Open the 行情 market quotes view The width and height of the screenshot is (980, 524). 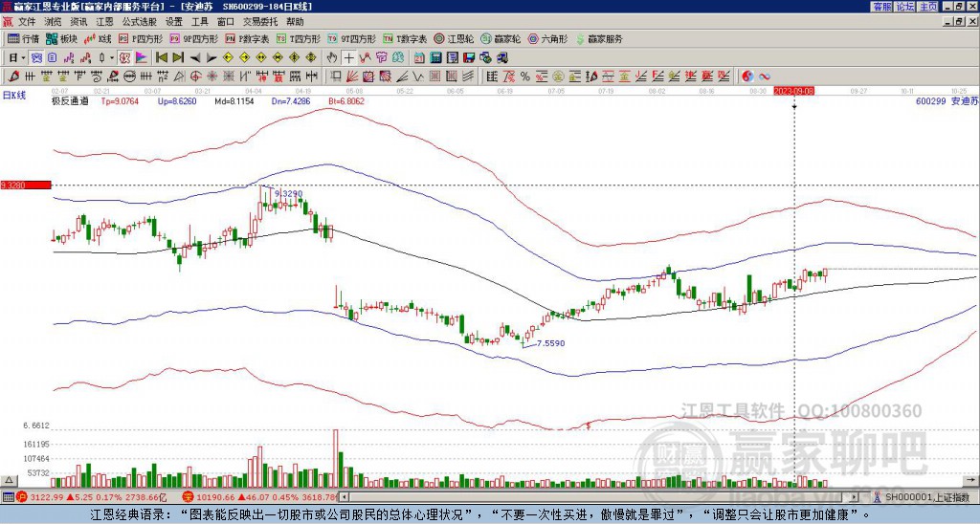click(x=23, y=38)
